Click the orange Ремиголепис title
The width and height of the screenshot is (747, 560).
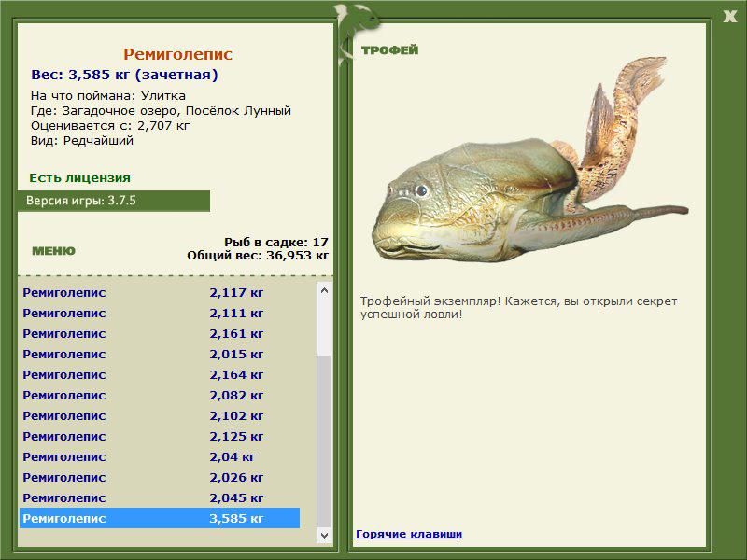pyautogui.click(x=177, y=54)
